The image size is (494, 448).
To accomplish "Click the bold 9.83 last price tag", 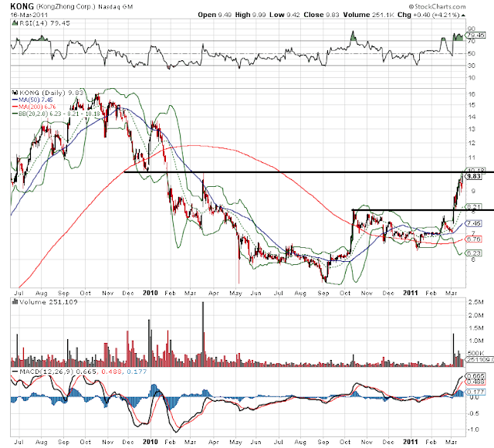I will pos(474,176).
